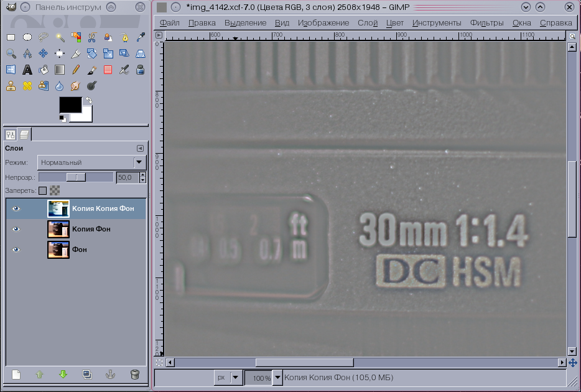
Task: Open the Слой menu
Action: pyautogui.click(x=368, y=23)
